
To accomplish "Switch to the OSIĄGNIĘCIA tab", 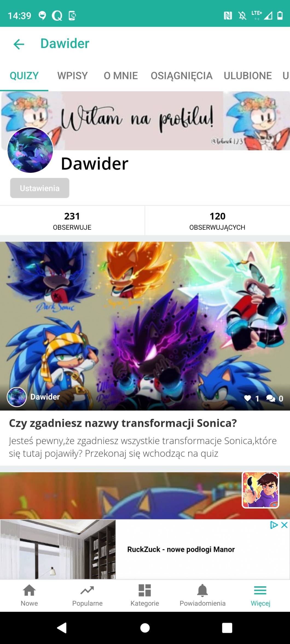I will click(181, 76).
